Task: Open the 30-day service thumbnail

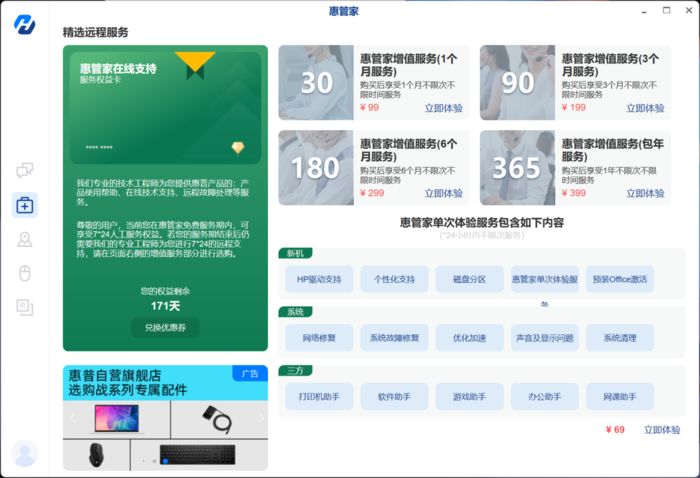Action: point(316,83)
